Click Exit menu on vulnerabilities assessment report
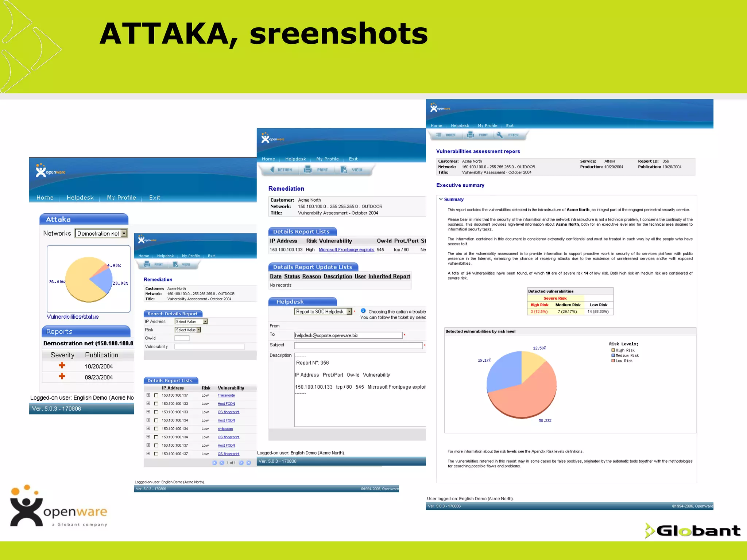Screen dimensions: 747x560 coord(510,126)
